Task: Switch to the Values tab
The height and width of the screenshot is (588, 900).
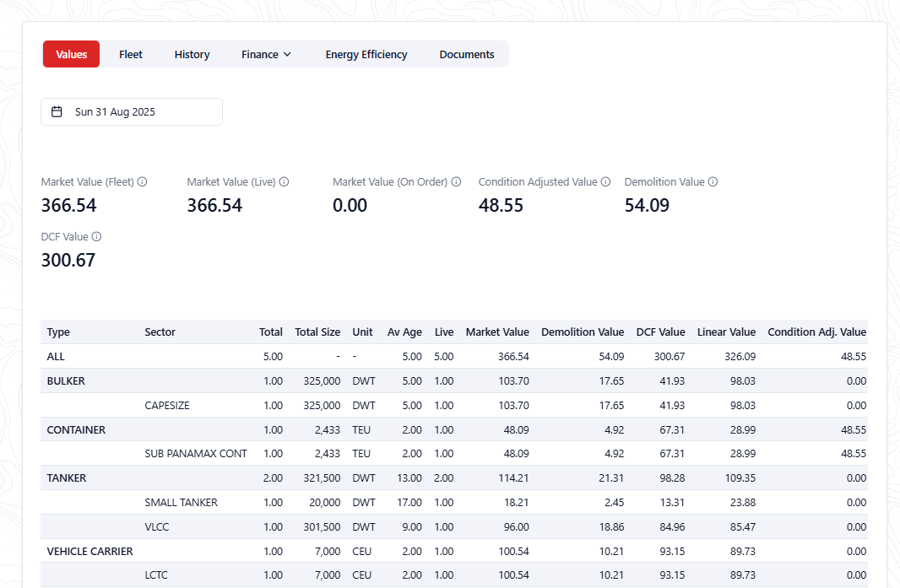Action: coord(71,55)
